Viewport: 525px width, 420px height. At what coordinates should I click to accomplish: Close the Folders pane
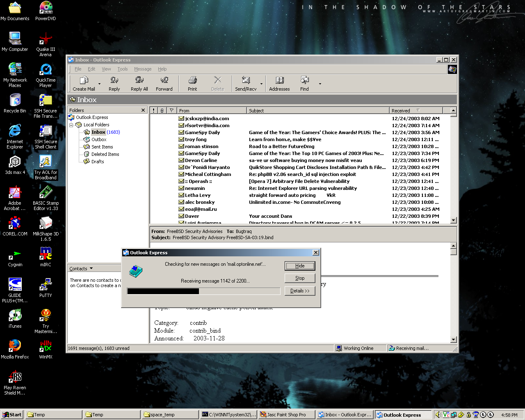(143, 110)
